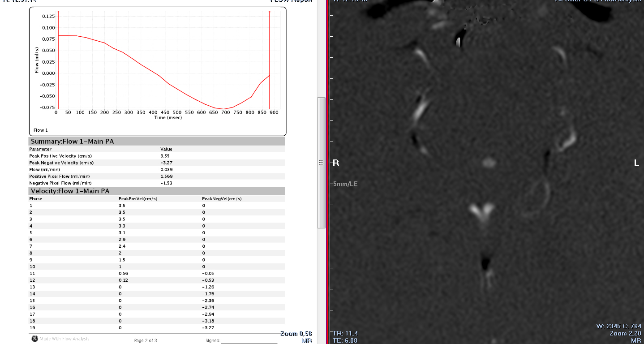This screenshot has height=344, width=644.
Task: Click the signature line after Signed:
Action: point(249,343)
